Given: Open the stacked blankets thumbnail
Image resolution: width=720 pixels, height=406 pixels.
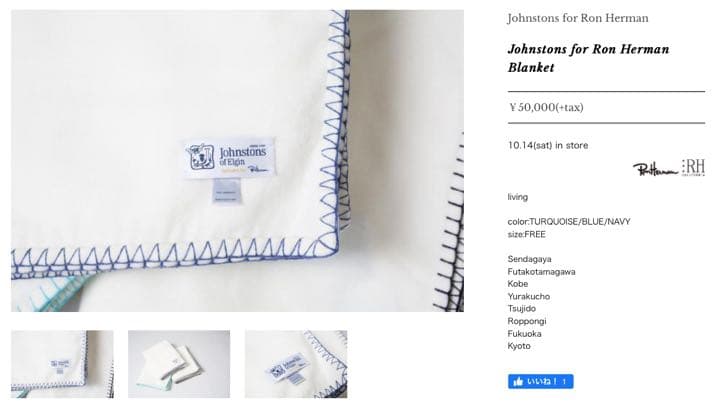Looking at the screenshot, I should point(179,364).
